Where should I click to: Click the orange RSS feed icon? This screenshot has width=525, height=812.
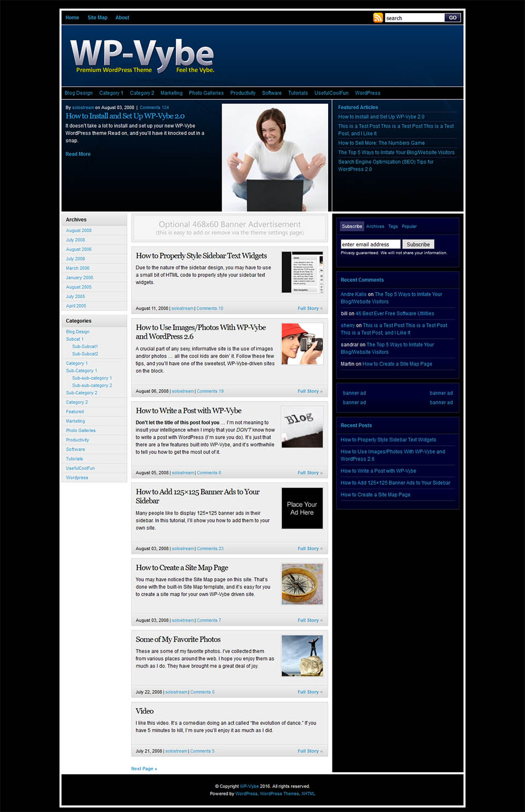point(378,18)
